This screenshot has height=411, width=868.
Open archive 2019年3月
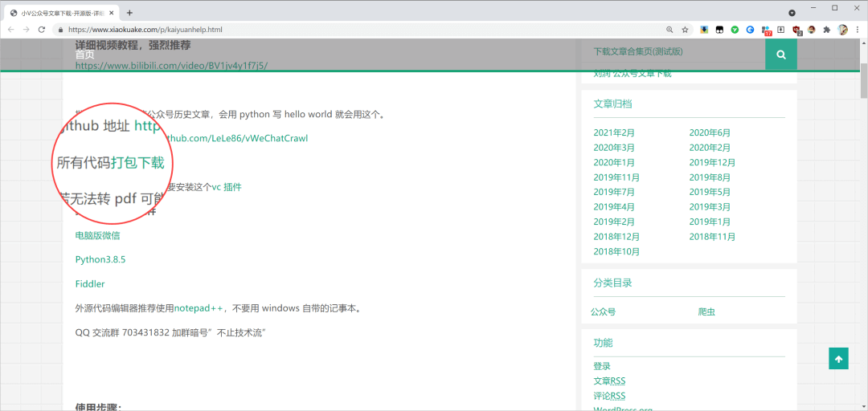[710, 207]
